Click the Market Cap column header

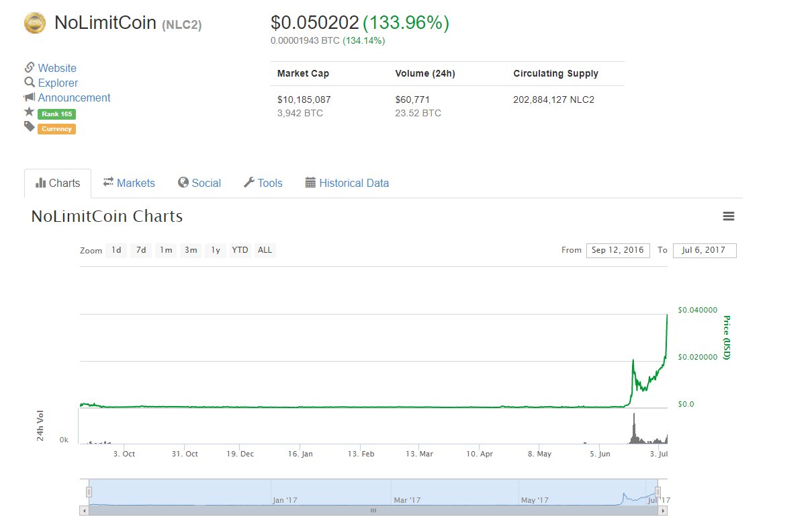coord(303,73)
